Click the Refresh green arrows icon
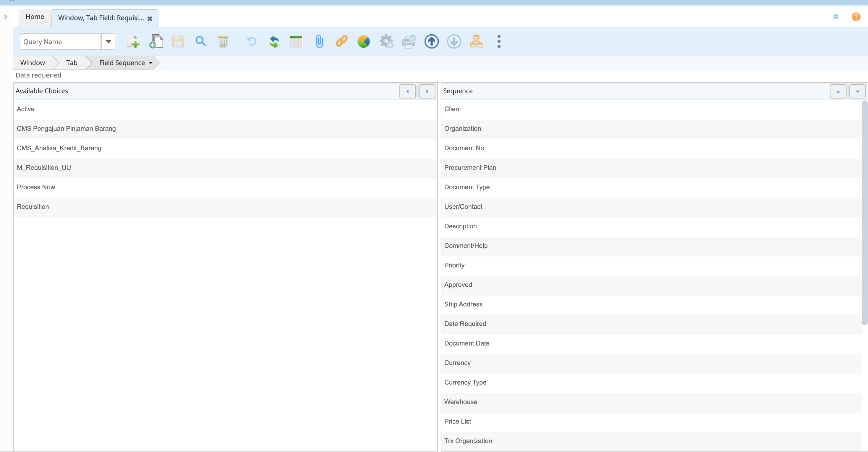Image resolution: width=868 pixels, height=452 pixels. click(x=274, y=41)
